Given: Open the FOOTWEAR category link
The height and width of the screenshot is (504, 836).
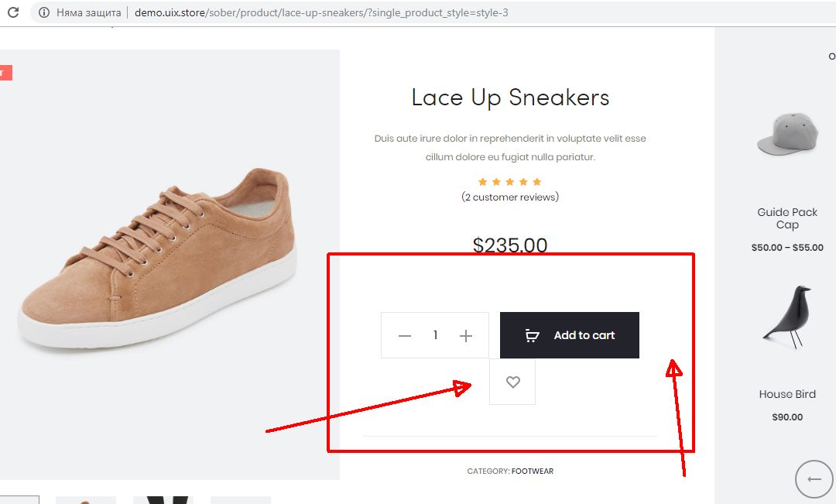Looking at the screenshot, I should 533,471.
